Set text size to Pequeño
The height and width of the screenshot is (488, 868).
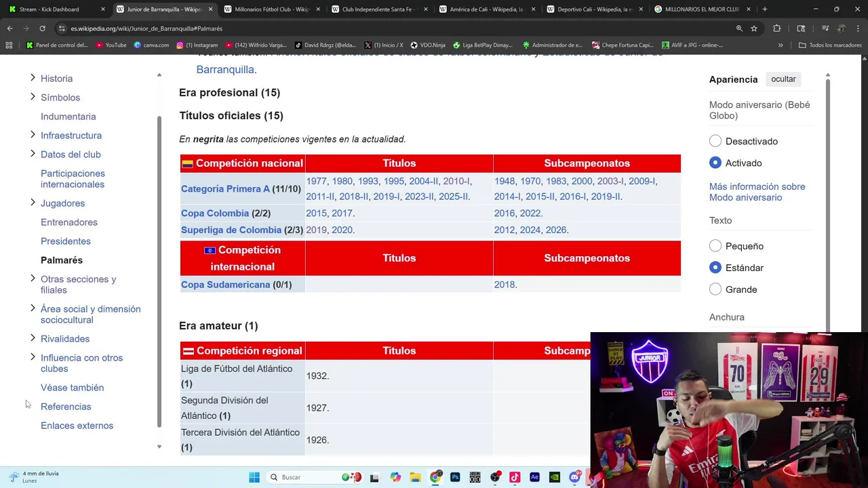coord(715,246)
